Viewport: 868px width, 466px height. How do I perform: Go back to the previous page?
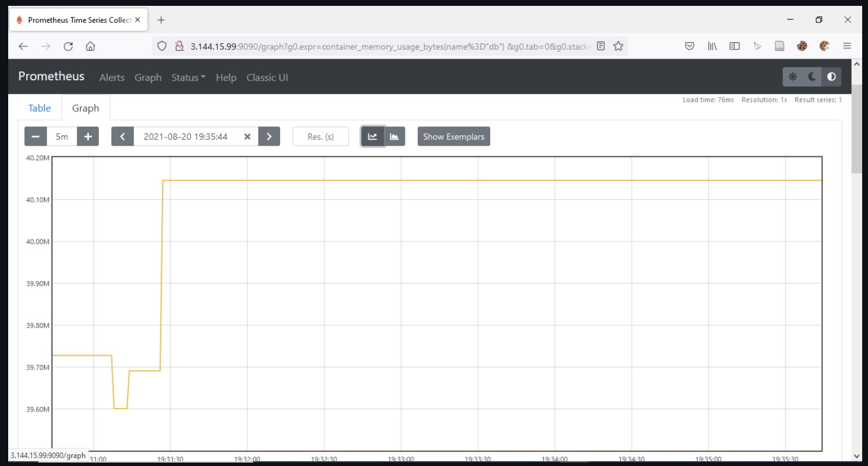click(23, 46)
